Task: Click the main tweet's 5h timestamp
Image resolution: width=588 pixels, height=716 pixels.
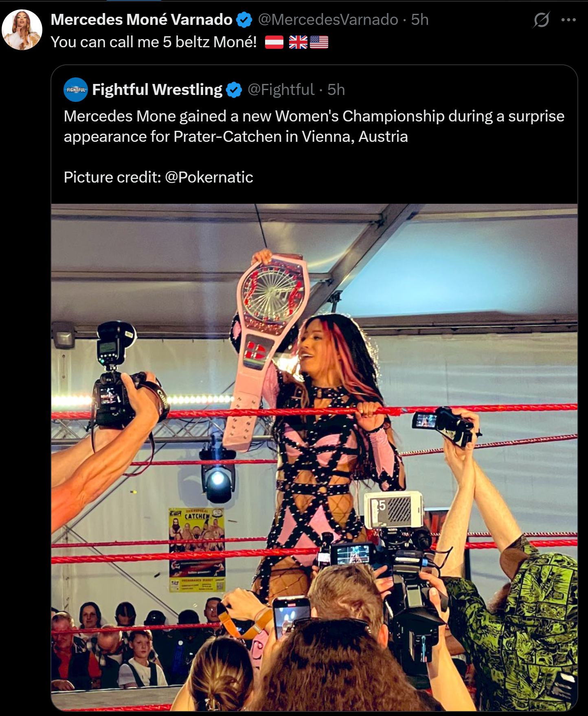Action: point(419,20)
